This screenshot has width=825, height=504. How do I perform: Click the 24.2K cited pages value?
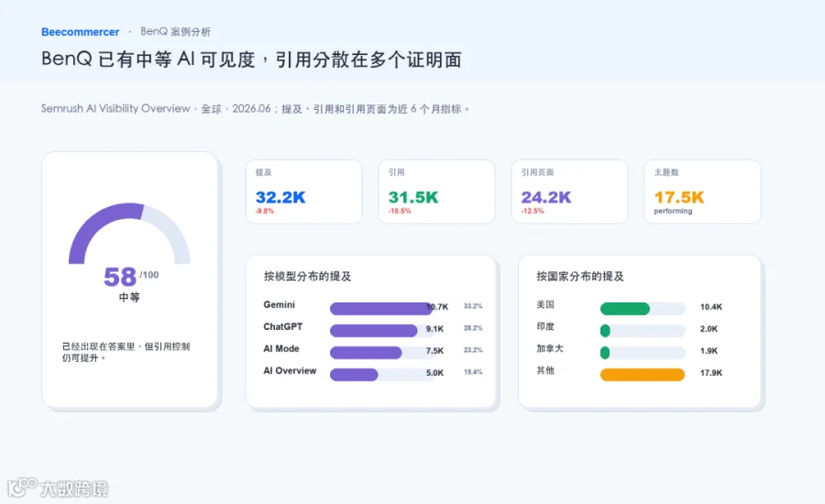(546, 197)
